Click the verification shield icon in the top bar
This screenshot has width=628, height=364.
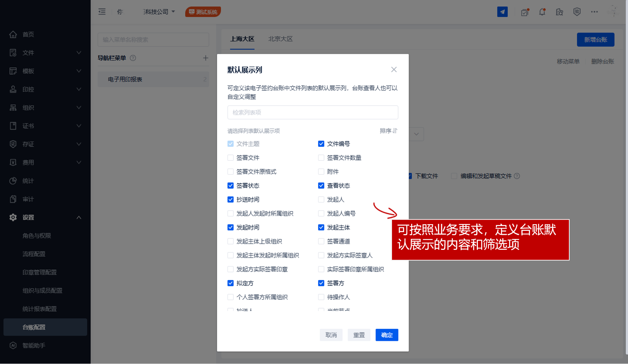[577, 12]
